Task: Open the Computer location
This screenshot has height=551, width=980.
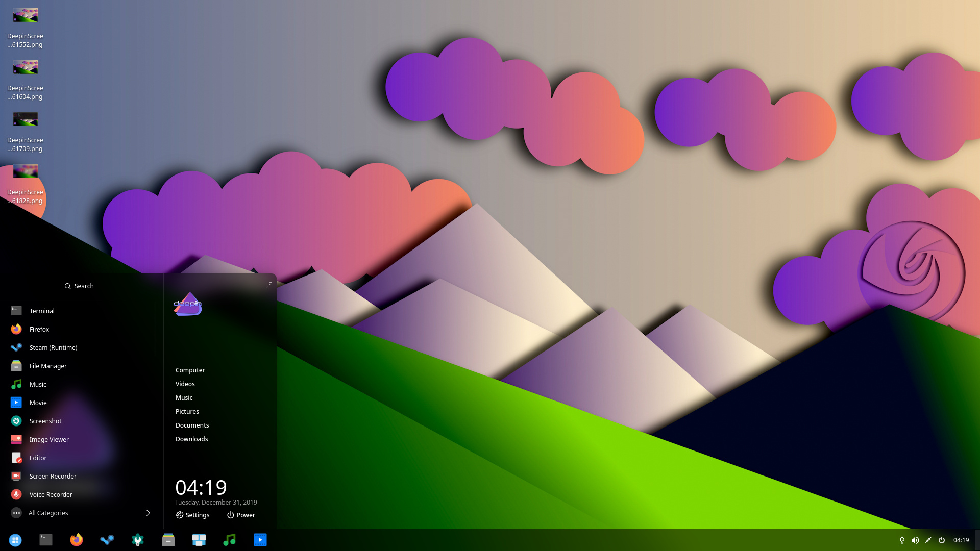Action: 190,370
